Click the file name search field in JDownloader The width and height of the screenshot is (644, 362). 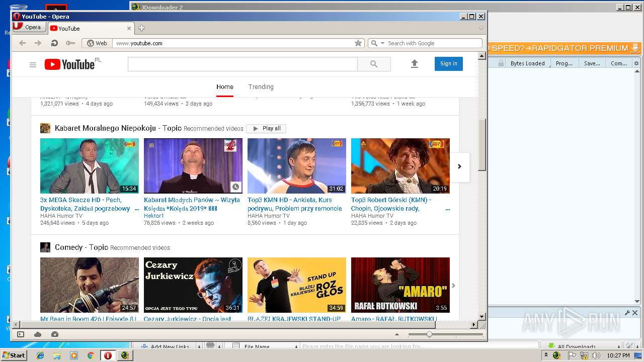[419, 346]
